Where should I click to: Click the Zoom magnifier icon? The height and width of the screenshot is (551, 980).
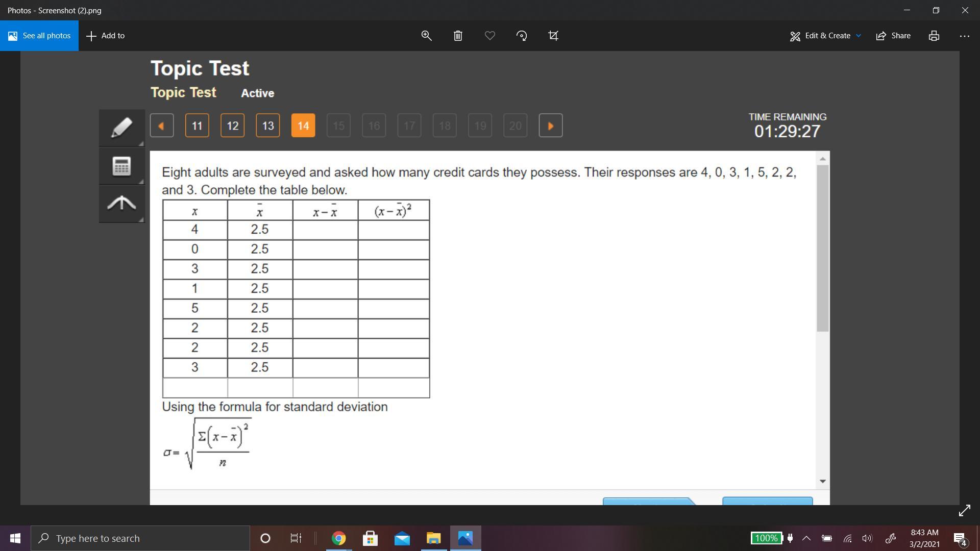[x=426, y=36]
